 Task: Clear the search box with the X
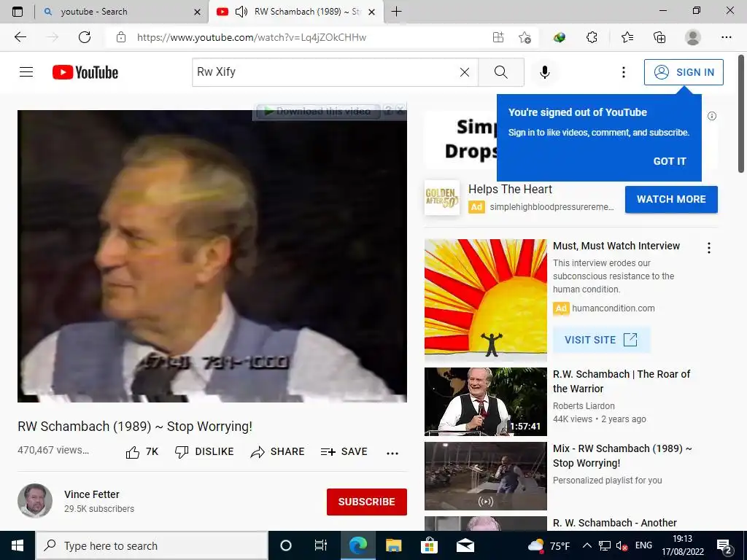(465, 72)
